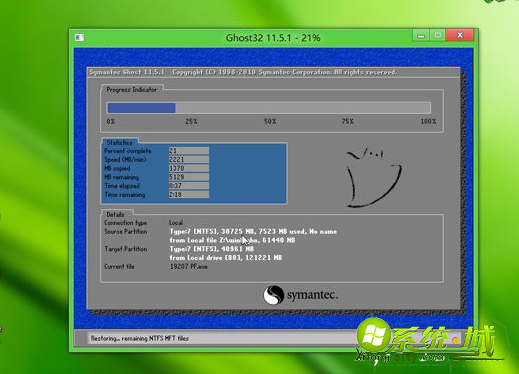
Task: Click the blue restore progress bar
Action: pyautogui.click(x=141, y=108)
